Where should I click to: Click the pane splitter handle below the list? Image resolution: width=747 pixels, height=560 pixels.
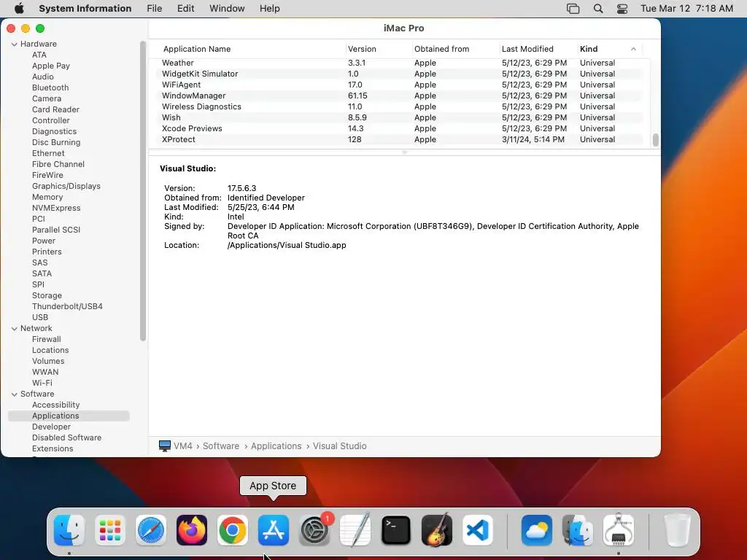404,152
